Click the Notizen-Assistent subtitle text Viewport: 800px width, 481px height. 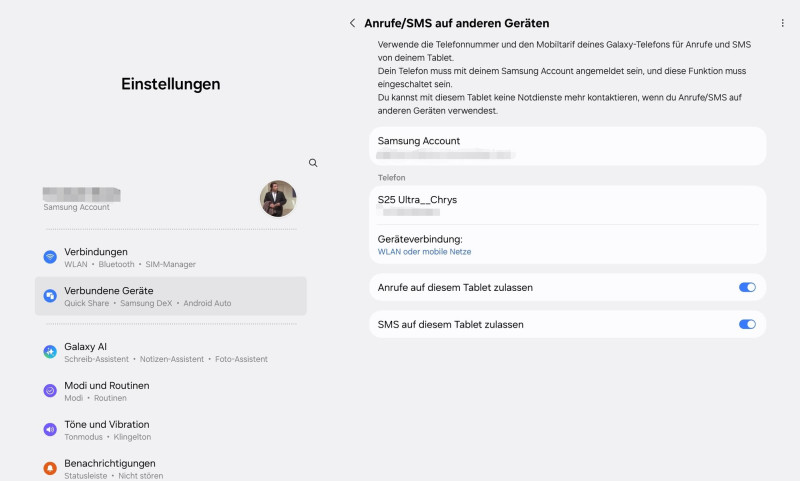pos(172,359)
